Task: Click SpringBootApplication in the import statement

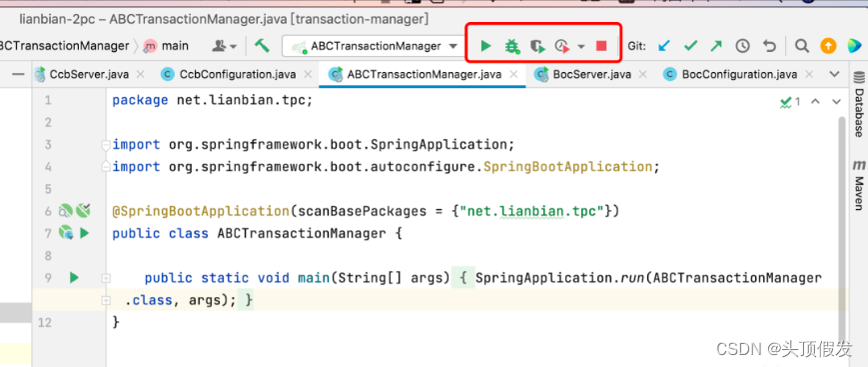Action: pos(568,167)
